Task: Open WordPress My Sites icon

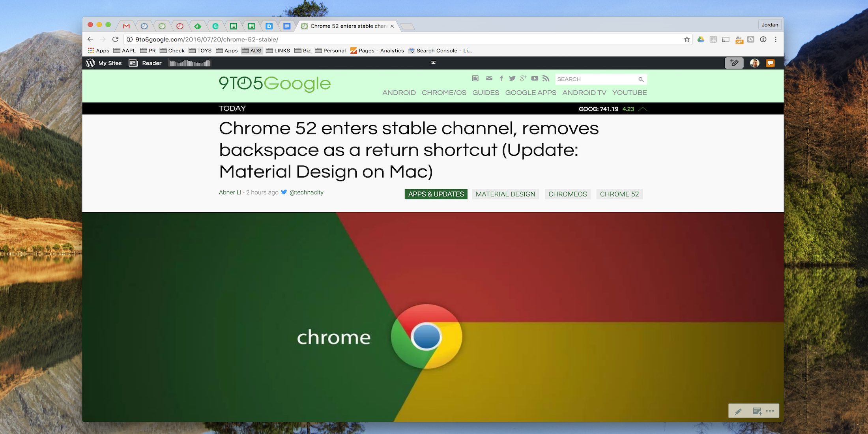Action: (x=90, y=63)
